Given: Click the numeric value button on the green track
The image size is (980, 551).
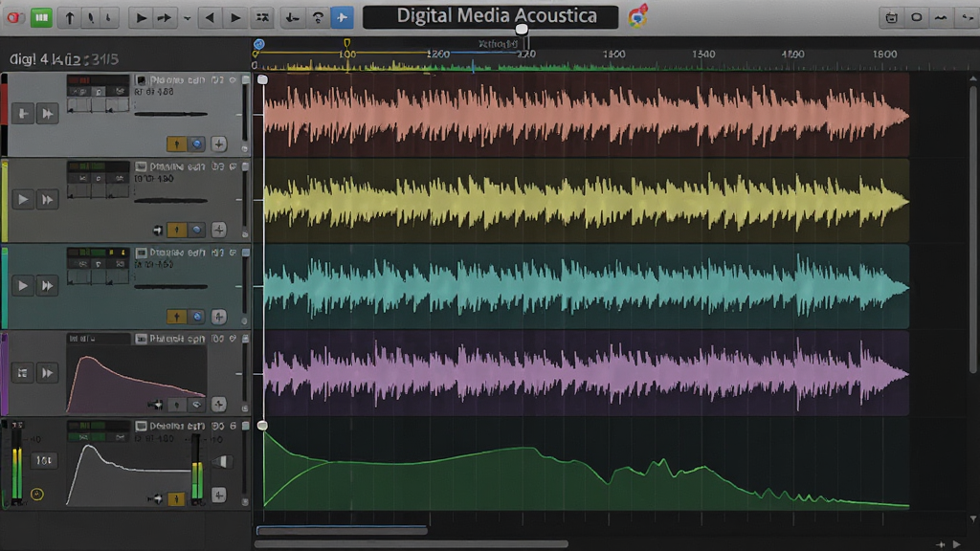Looking at the screenshot, I should (x=43, y=460).
